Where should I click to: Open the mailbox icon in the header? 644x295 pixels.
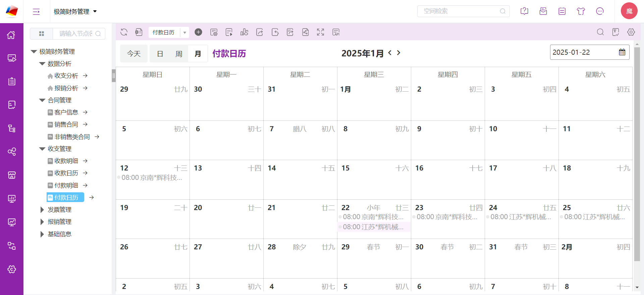pos(543,11)
